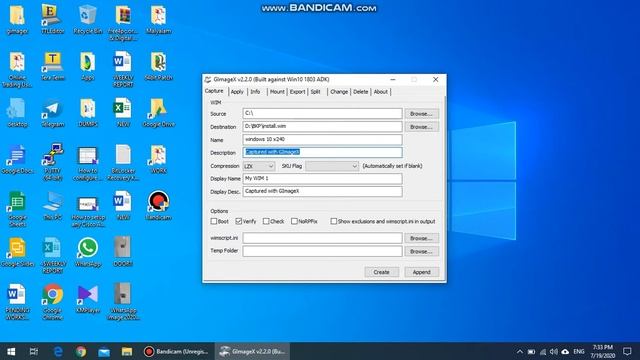Image resolution: width=640 pixels, height=360 pixels.
Task: Open the gimagex folder on desktop
Action: point(17,19)
